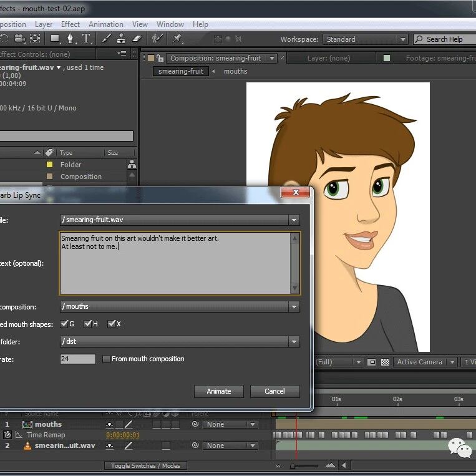This screenshot has width=476, height=476.
Task: Select the Rectangle shape tool
Action: point(55,39)
